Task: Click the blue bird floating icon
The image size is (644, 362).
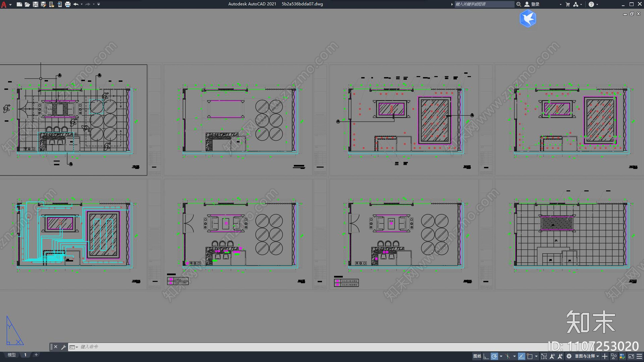Action: coord(528,19)
